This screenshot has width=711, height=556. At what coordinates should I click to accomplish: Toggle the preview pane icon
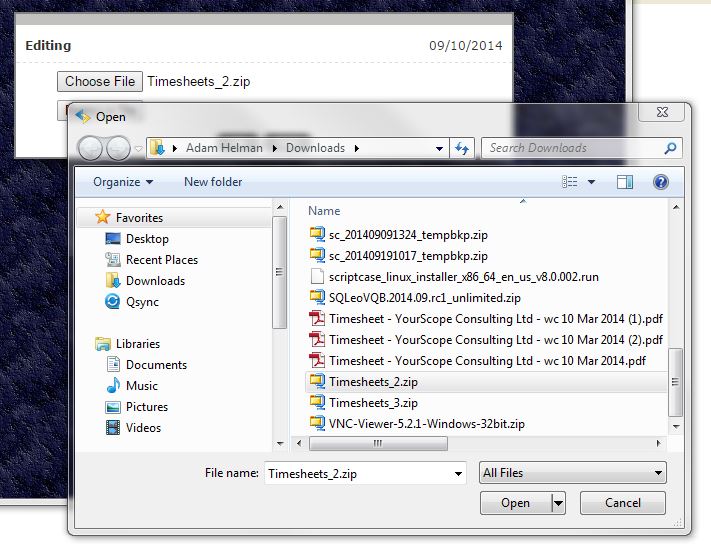[625, 182]
